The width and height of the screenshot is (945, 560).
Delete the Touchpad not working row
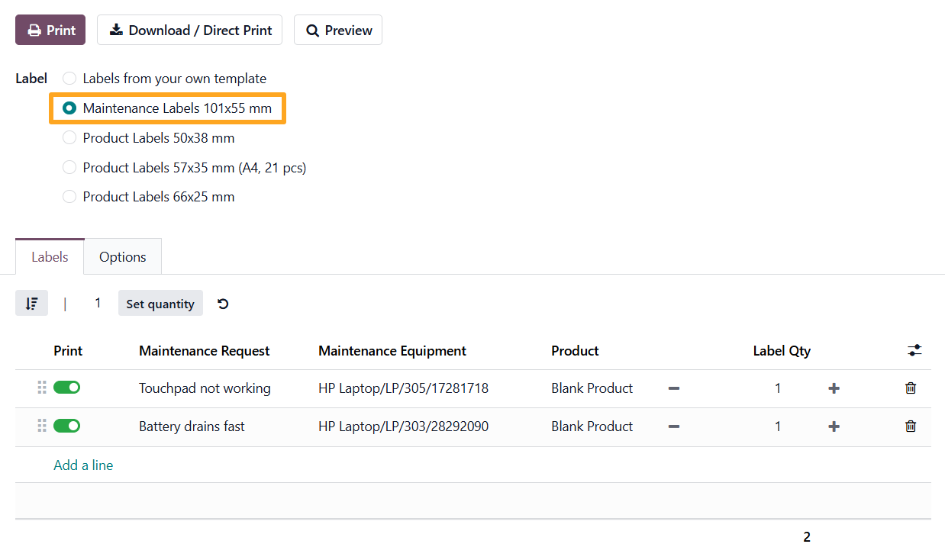[911, 388]
